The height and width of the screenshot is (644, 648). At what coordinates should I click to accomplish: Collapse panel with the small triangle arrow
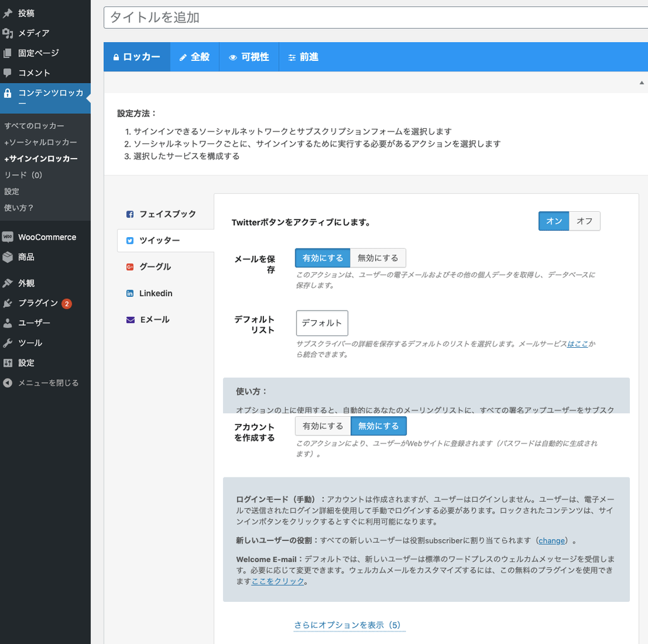point(641,82)
